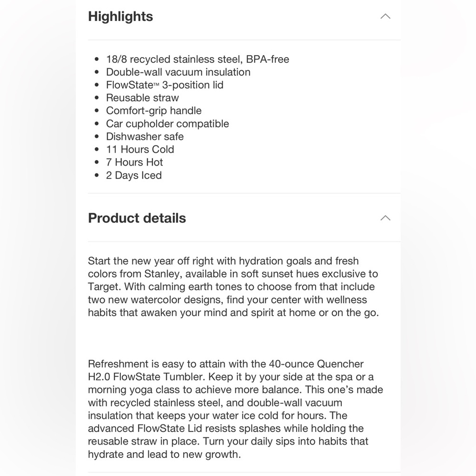
Task: Click the 'Dishwasher safe' list item
Action: (145, 137)
